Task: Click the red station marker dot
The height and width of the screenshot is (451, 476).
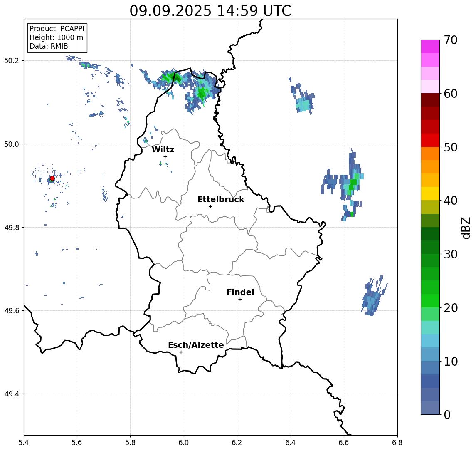Action: click(52, 178)
